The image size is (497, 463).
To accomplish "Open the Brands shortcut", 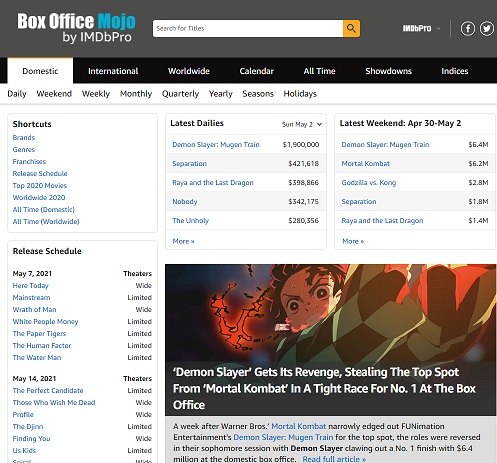I will click(24, 137).
